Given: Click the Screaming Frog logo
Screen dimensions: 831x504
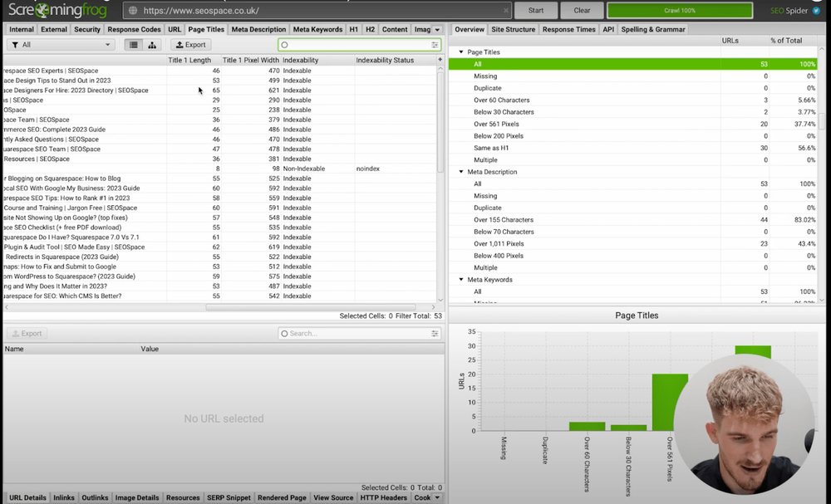Looking at the screenshot, I should [57, 10].
